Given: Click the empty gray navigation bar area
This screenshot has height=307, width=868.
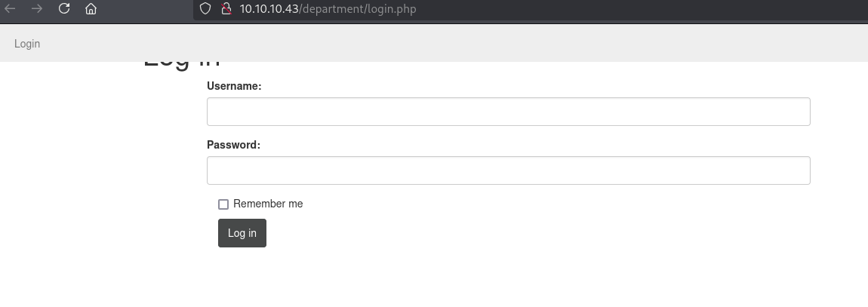Looking at the screenshot, I should pyautogui.click(x=443, y=44).
